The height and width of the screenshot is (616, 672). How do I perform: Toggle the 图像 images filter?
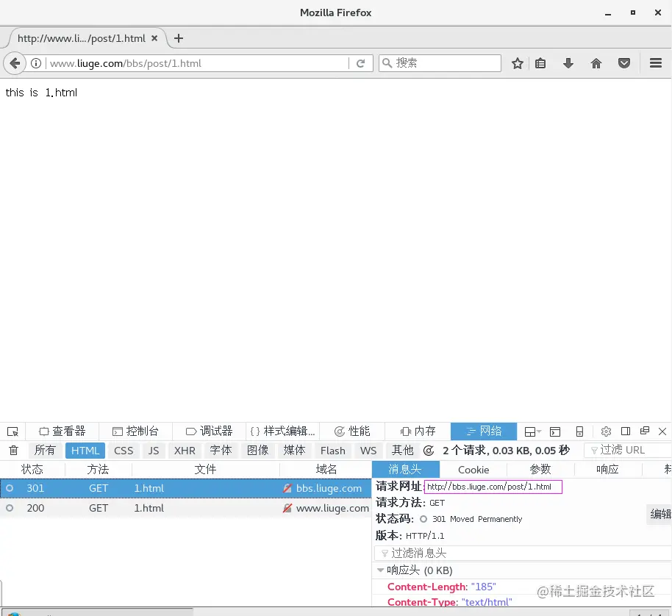(x=257, y=451)
